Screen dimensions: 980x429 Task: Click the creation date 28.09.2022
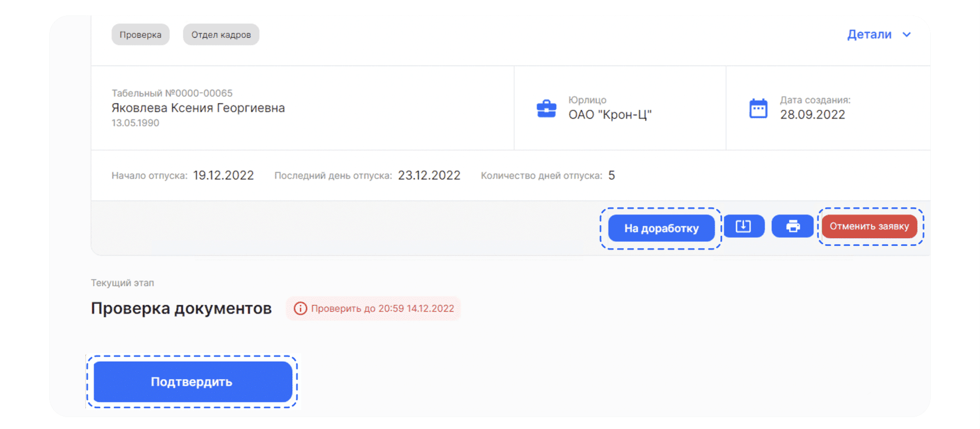click(x=812, y=115)
